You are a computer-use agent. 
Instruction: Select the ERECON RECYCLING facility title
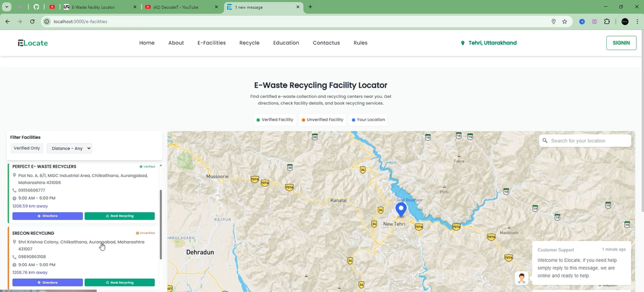[33, 233]
